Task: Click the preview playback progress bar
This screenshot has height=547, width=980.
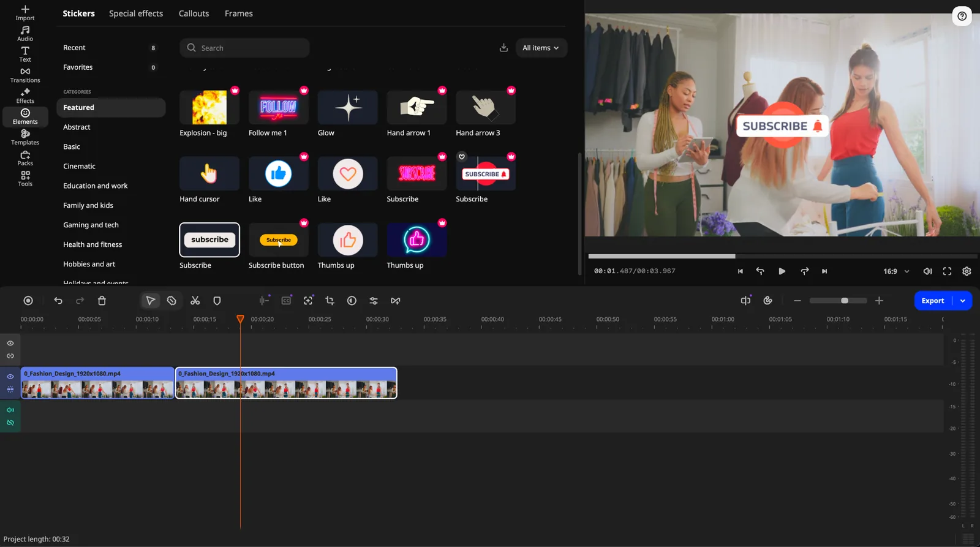Action: (782, 256)
